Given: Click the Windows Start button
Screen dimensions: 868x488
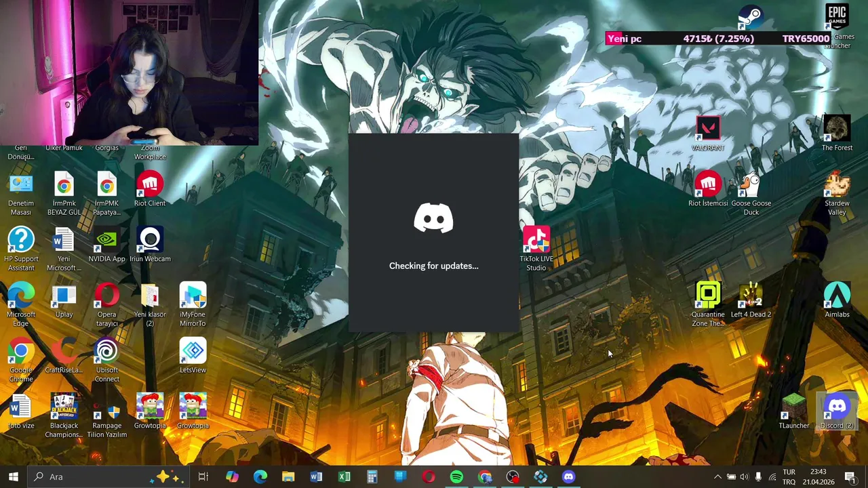Looking at the screenshot, I should pyautogui.click(x=14, y=476).
